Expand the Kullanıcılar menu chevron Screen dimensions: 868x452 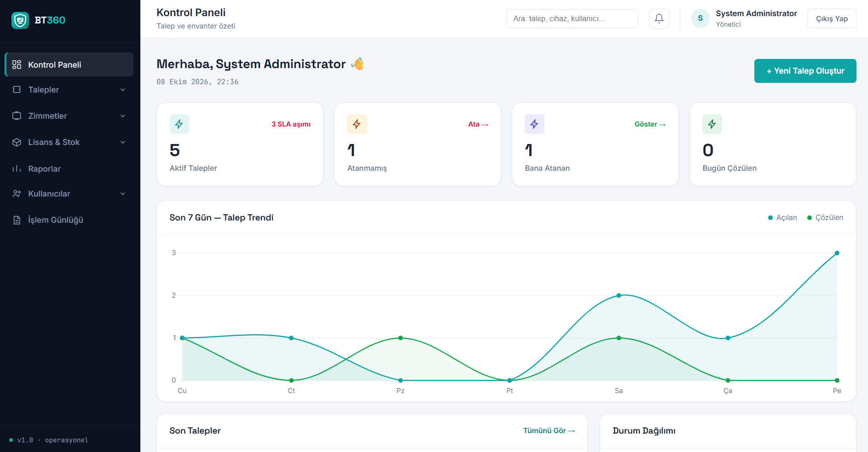click(123, 194)
